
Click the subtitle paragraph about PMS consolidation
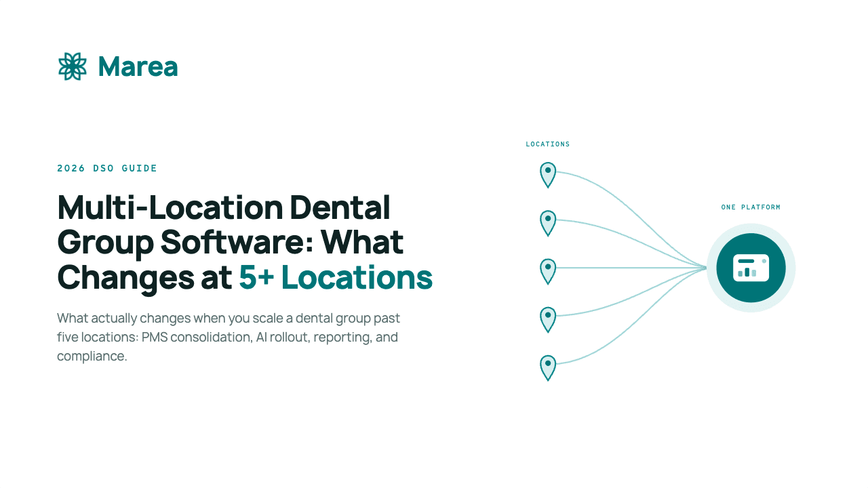click(x=229, y=337)
